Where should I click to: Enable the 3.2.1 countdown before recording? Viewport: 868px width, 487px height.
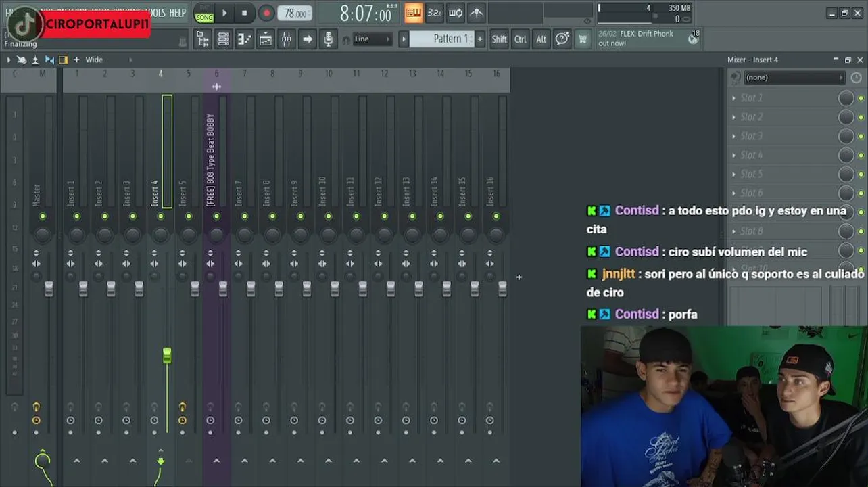click(x=435, y=13)
